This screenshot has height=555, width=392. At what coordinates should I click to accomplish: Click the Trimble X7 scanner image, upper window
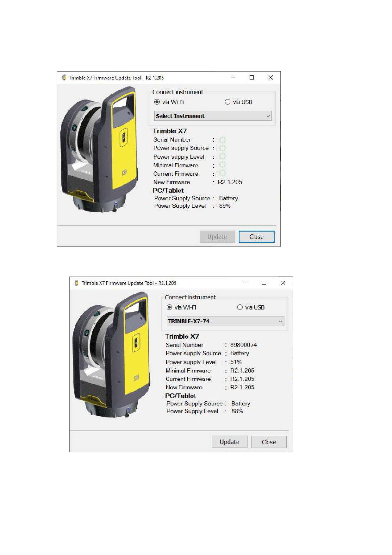(99, 150)
